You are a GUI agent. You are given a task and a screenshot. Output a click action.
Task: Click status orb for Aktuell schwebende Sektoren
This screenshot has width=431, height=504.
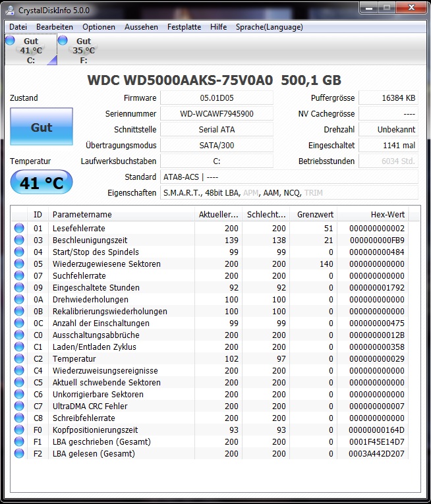coord(19,382)
